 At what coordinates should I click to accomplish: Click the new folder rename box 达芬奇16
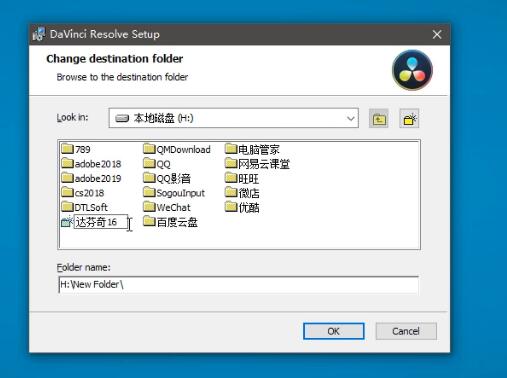coord(101,222)
